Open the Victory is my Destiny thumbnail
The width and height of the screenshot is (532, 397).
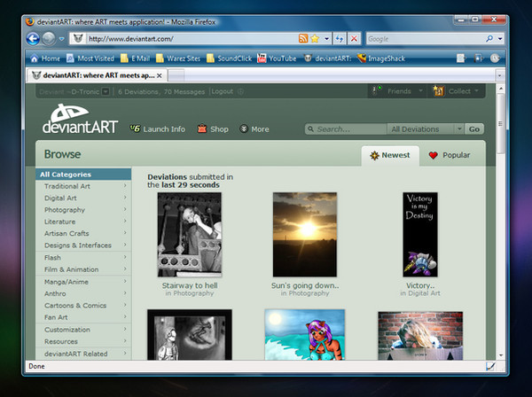pos(420,235)
